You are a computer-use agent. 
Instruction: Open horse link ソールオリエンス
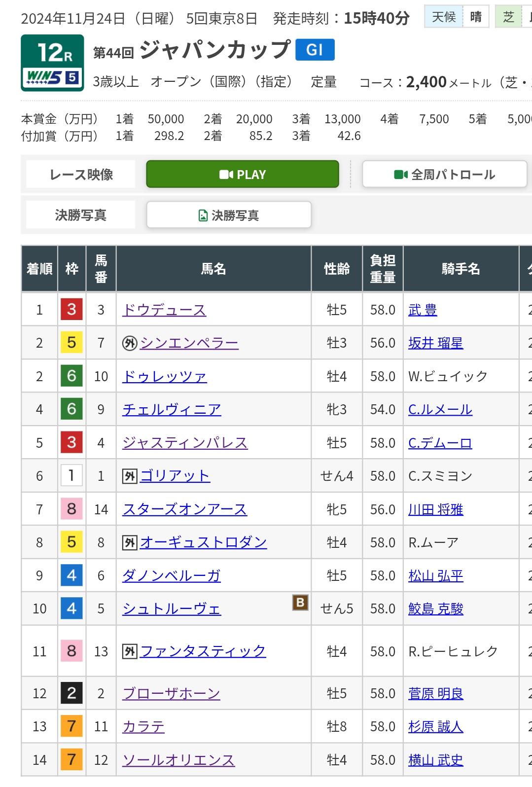click(178, 760)
